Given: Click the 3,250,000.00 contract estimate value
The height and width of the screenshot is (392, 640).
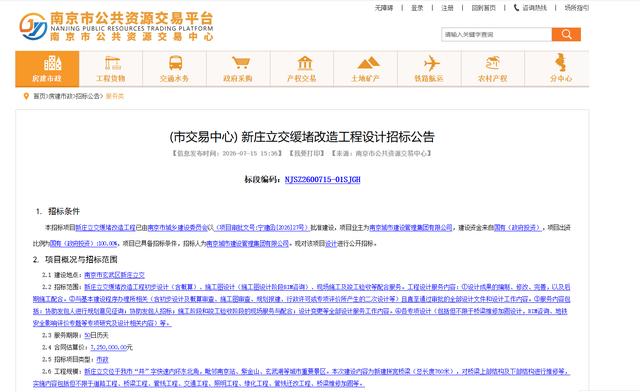Looking at the screenshot, I should (108, 347).
